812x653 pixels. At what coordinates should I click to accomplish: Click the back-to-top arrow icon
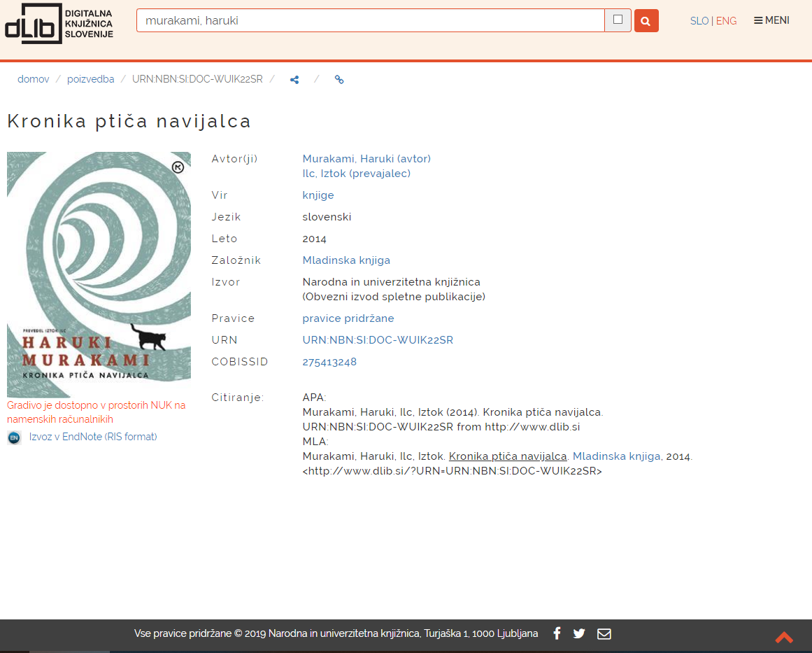[x=783, y=637]
